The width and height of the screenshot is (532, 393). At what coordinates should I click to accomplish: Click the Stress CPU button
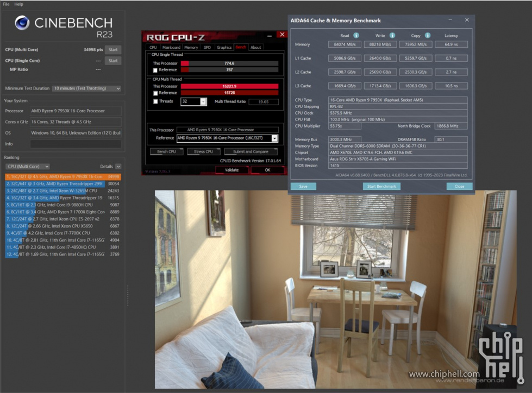tap(204, 152)
